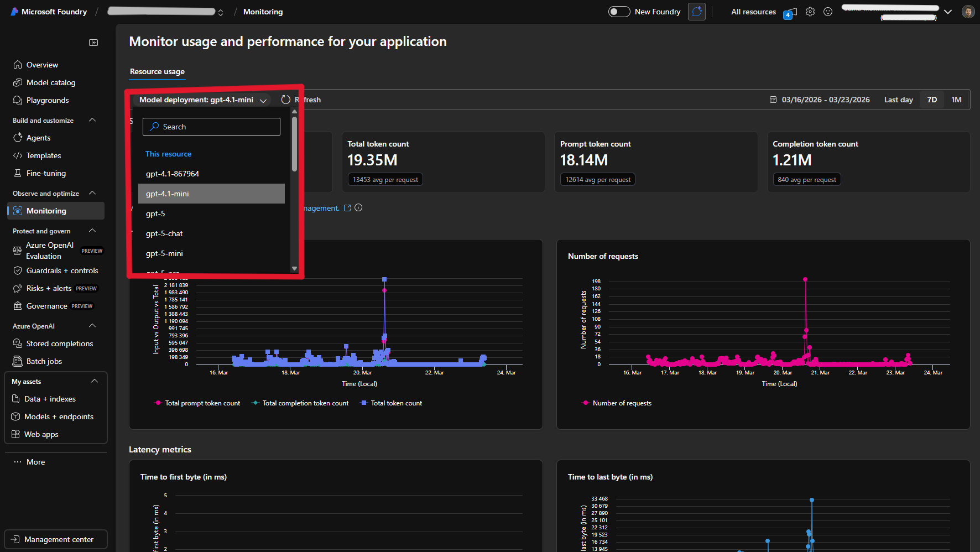The width and height of the screenshot is (980, 552).
Task: Click the dropdown scroll down arrow
Action: 294,269
